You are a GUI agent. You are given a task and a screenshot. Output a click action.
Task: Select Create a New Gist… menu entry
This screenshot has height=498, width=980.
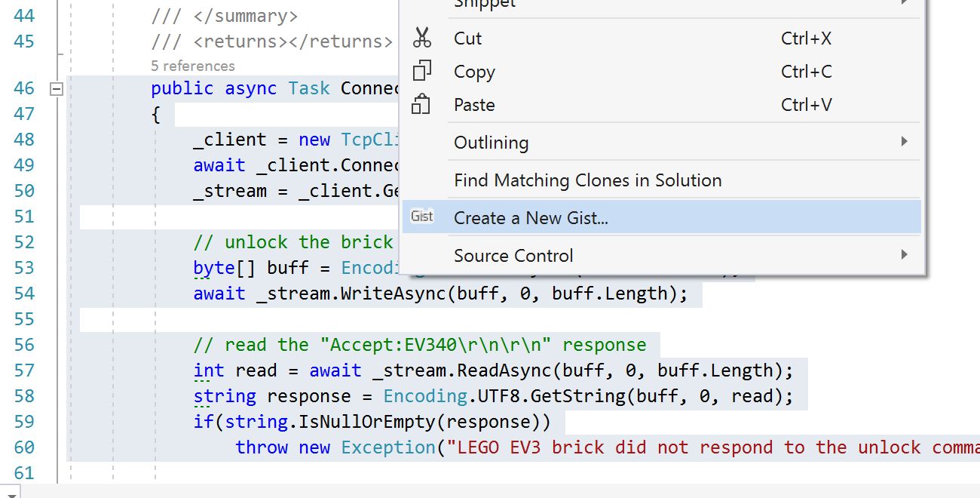(531, 218)
